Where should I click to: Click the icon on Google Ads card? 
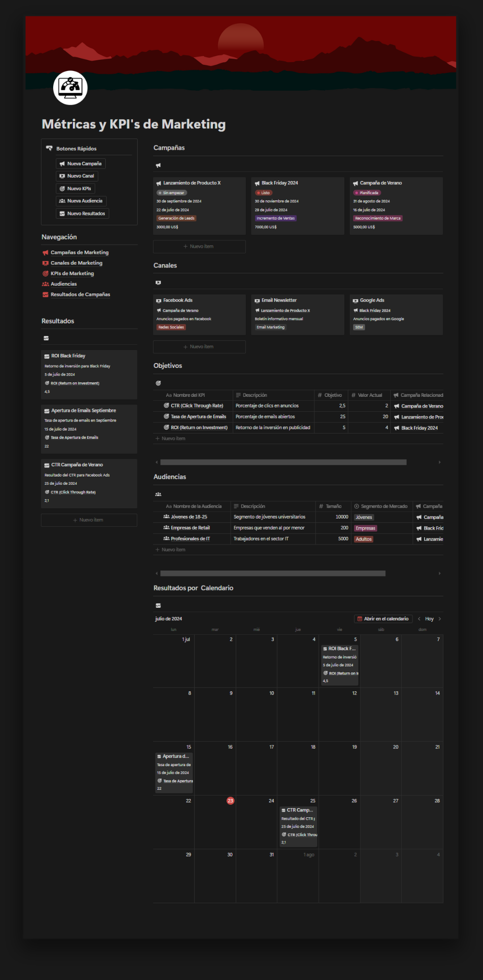355,301
